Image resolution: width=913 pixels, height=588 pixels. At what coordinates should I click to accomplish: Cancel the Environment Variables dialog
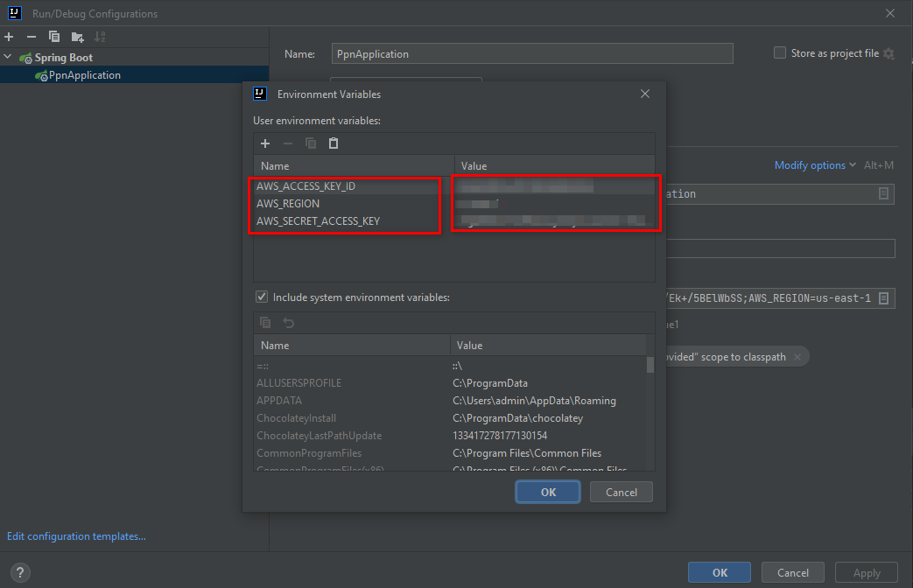622,492
